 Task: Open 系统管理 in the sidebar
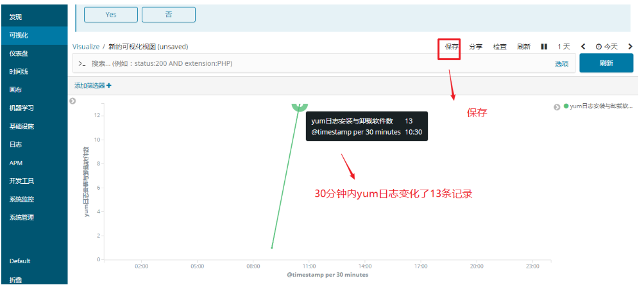click(x=21, y=218)
